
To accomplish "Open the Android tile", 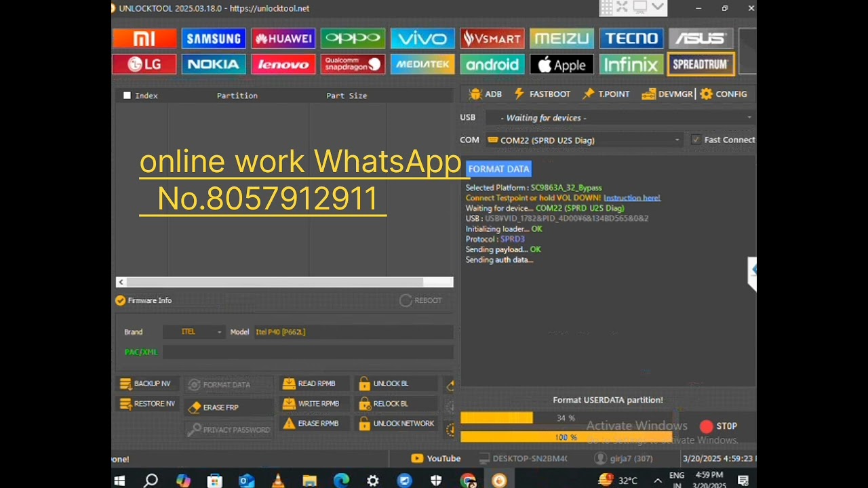I will click(x=492, y=64).
